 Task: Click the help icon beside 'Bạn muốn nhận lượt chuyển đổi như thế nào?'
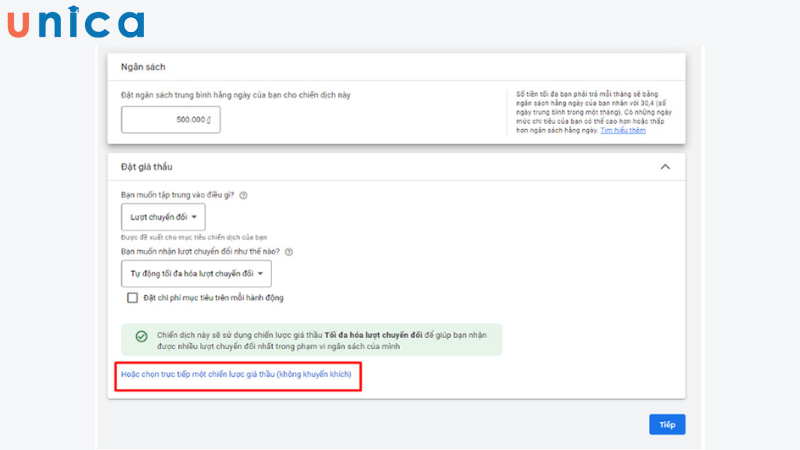pyautogui.click(x=289, y=252)
